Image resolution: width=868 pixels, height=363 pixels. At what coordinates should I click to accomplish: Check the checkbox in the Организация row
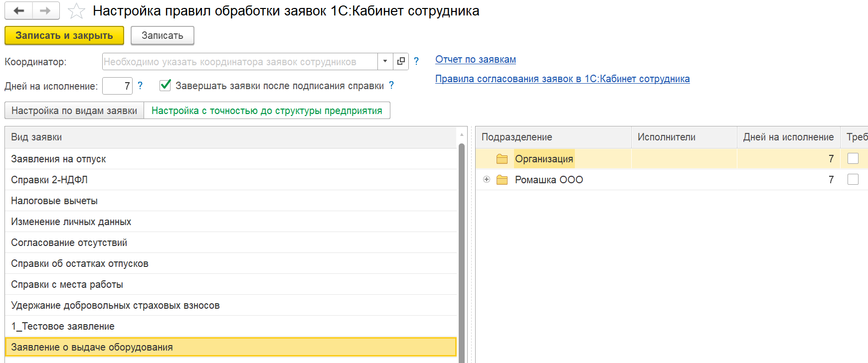pos(853,158)
